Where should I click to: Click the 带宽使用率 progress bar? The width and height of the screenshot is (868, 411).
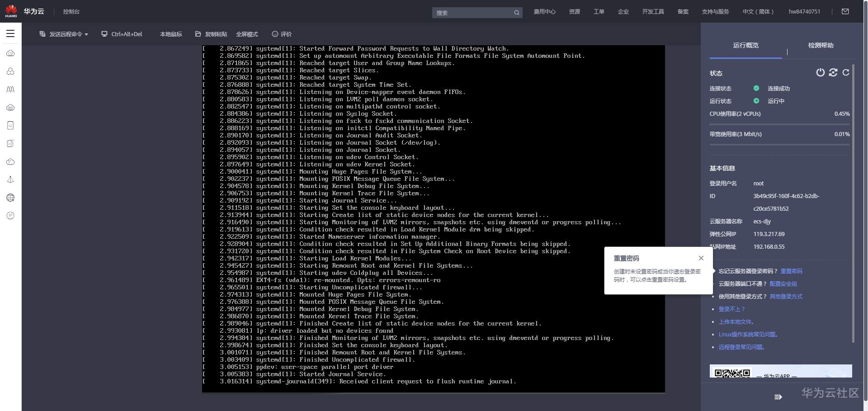pos(780,145)
